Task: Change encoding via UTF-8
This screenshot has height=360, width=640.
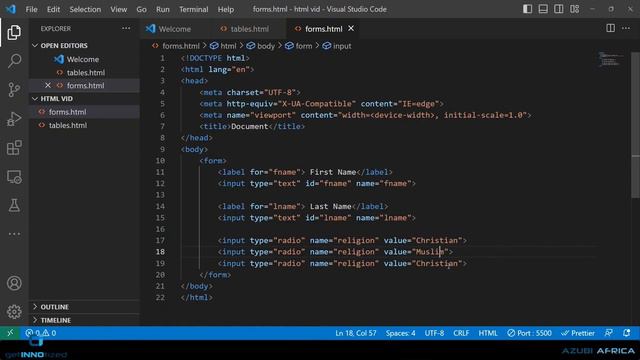Action: [x=434, y=333]
